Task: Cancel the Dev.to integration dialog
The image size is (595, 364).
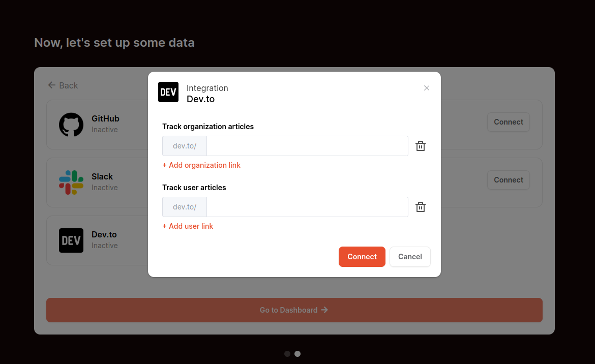Action: [x=410, y=257]
